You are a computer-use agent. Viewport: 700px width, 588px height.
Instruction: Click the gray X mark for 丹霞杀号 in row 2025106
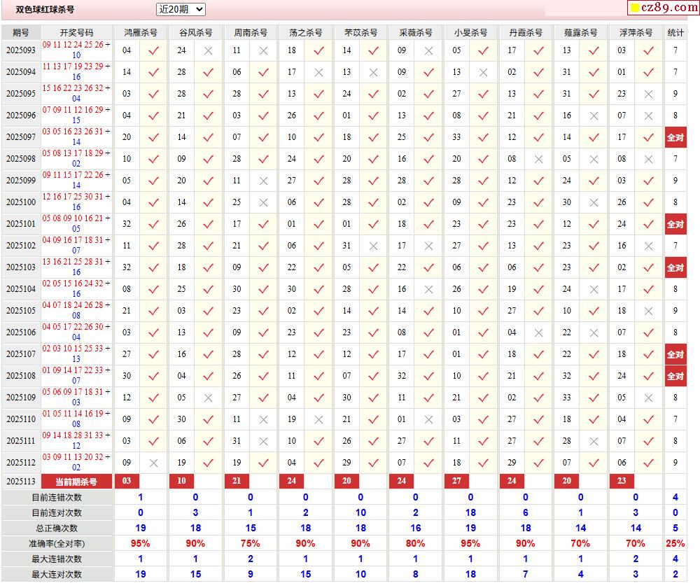click(538, 333)
